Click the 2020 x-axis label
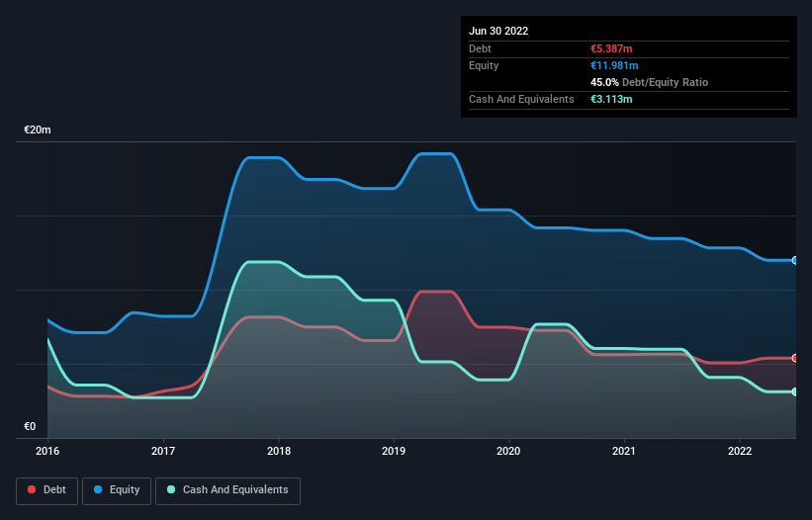Screen dimensions: 812x520 [508, 451]
